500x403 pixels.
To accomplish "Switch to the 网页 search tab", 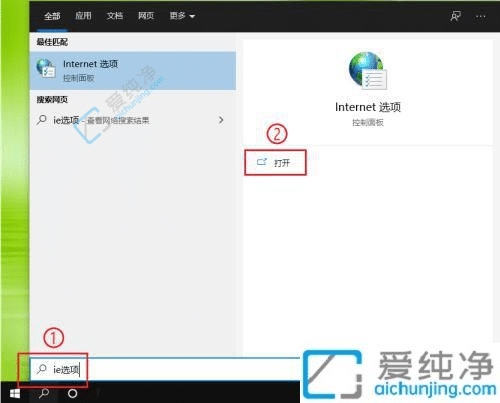I will coord(146,16).
